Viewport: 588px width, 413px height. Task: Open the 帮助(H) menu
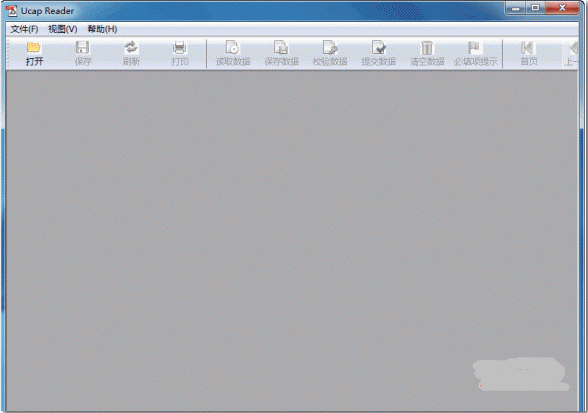[102, 29]
